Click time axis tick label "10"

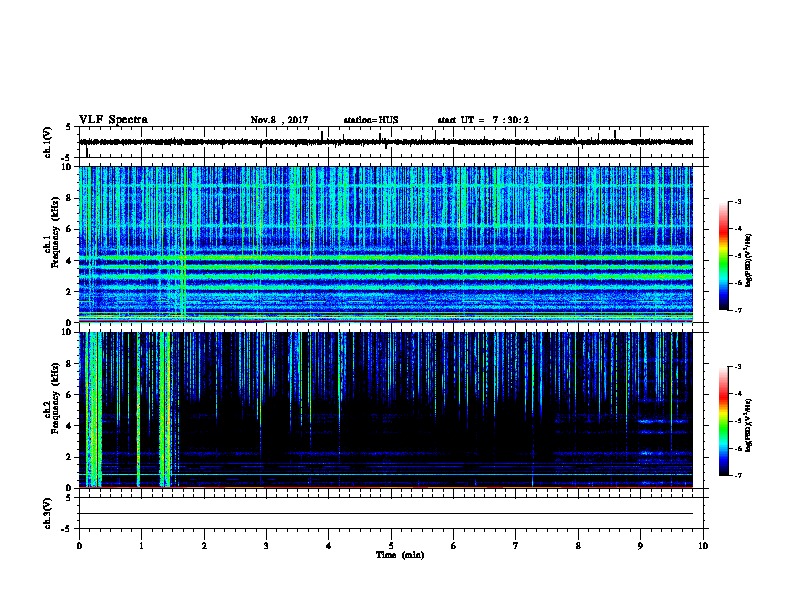pos(703,546)
